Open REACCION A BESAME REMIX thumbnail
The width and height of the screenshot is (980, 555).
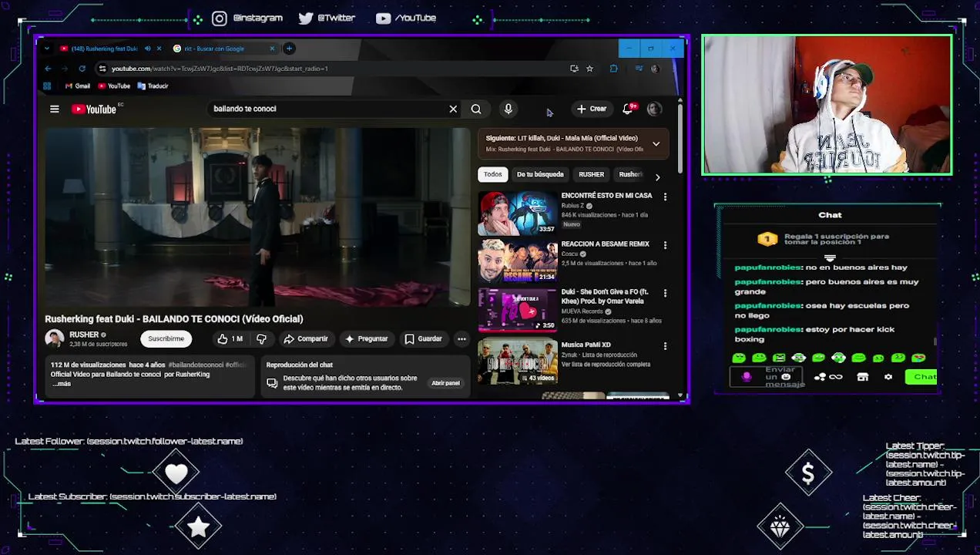click(x=517, y=261)
